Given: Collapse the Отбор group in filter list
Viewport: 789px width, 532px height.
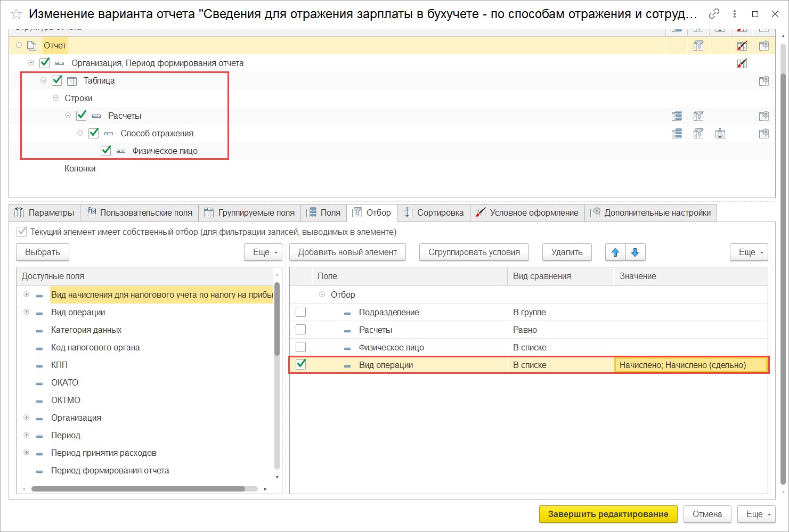Looking at the screenshot, I should point(322,294).
